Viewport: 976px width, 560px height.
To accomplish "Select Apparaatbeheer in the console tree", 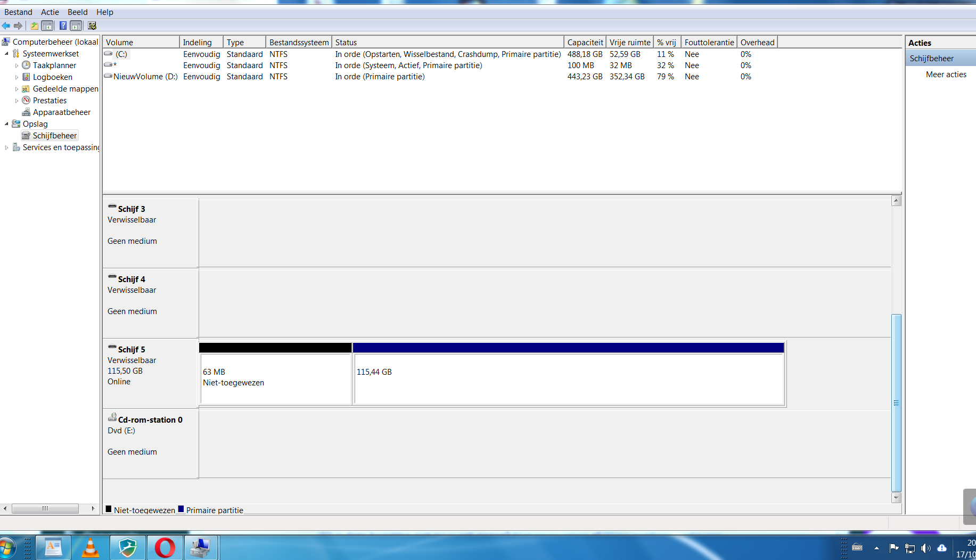I will point(62,112).
